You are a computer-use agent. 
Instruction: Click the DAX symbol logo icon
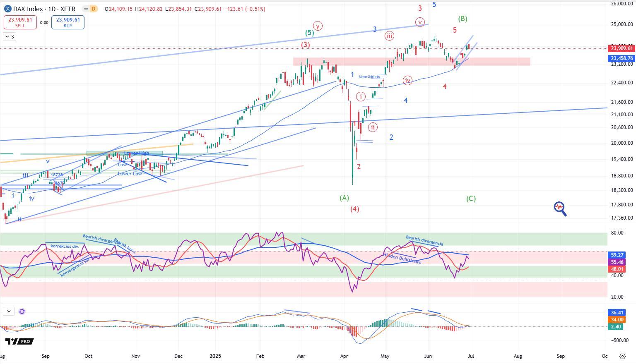point(7,9)
